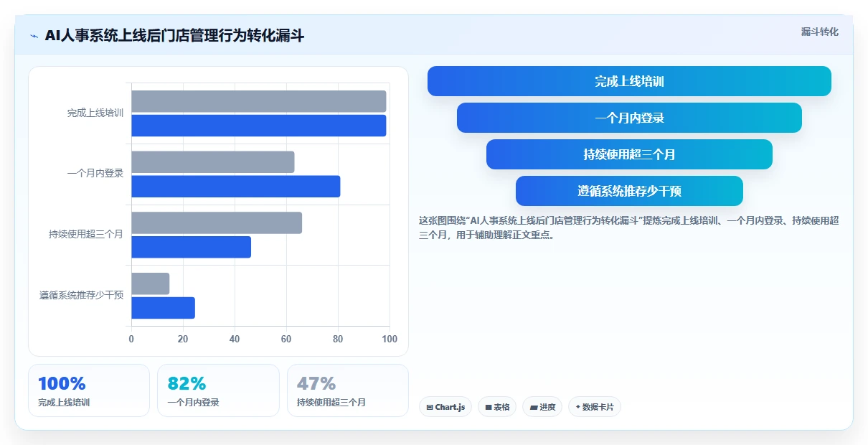Select the 遵循系统推荐少干预 funnel stage
The image size is (868, 445).
tap(629, 191)
